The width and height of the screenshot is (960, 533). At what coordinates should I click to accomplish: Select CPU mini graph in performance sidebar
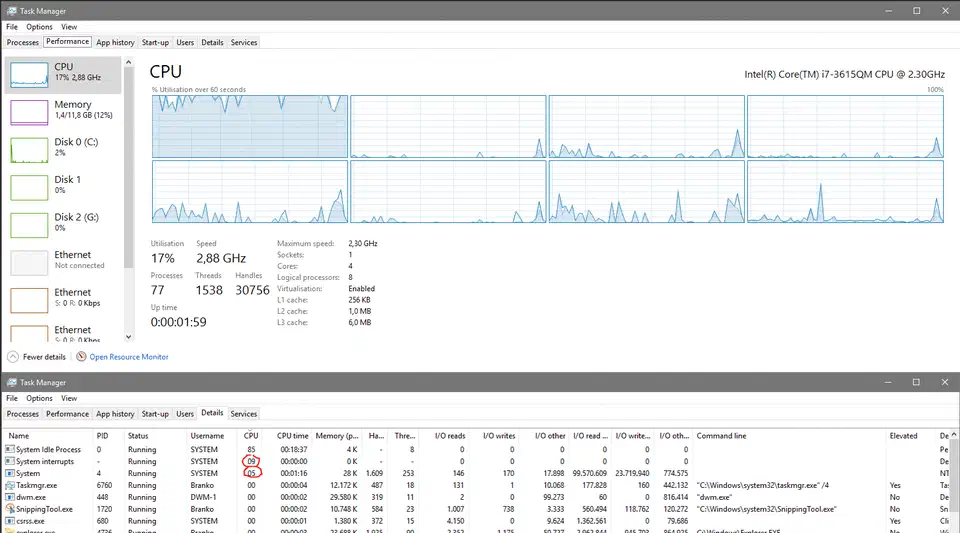29,75
